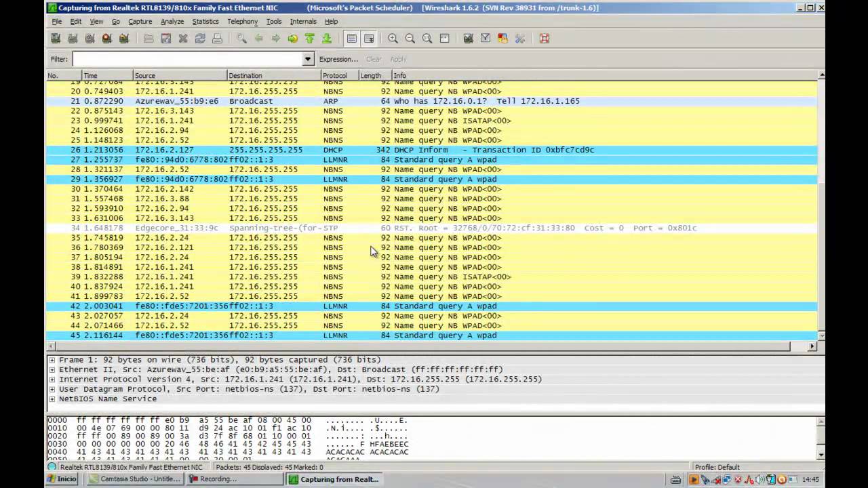868x488 pixels.
Task: Open a capture file icon
Action: pyautogui.click(x=149, y=39)
